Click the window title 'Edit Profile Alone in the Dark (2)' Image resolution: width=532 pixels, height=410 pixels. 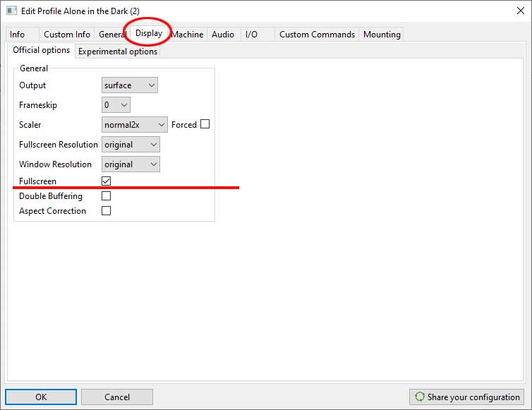coord(80,11)
